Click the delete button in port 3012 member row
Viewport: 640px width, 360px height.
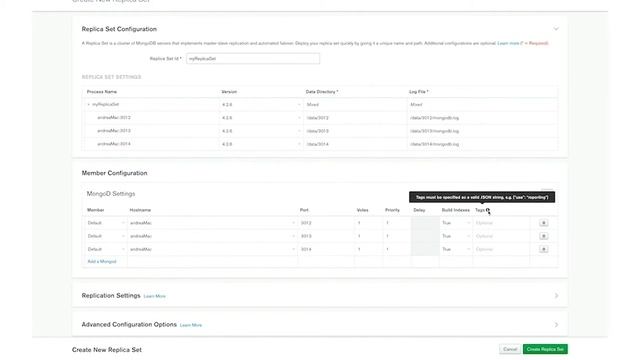tap(543, 223)
